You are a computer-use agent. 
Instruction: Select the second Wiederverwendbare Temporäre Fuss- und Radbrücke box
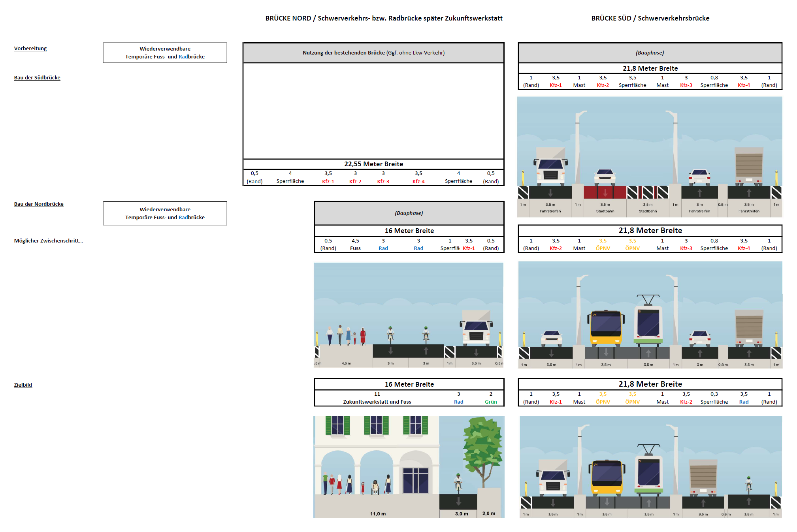(x=165, y=214)
